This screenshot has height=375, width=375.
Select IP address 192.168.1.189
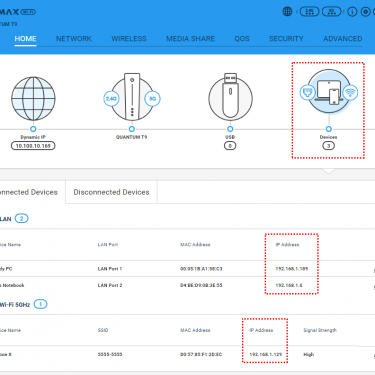point(292,269)
